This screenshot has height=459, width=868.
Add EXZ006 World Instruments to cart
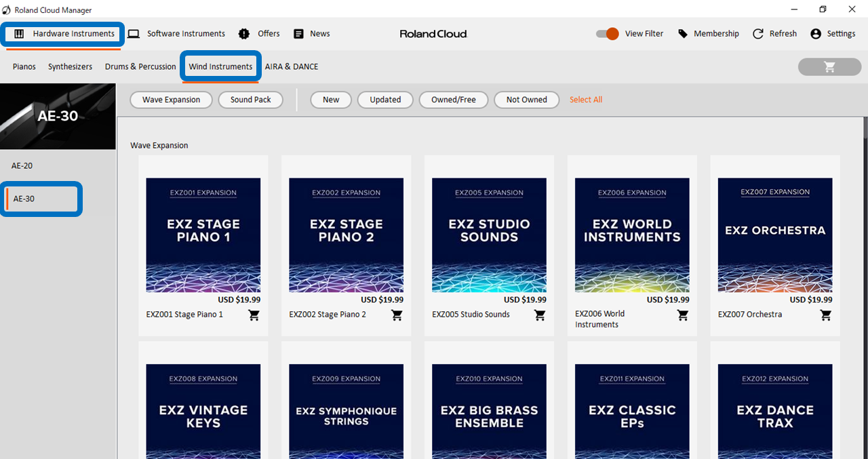click(x=683, y=315)
